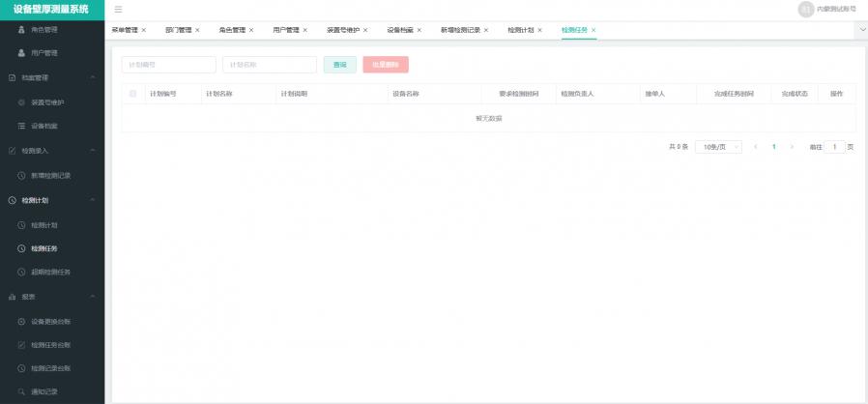Open the 10条/页 page size dropdown
This screenshot has height=404, width=868.
tap(717, 147)
